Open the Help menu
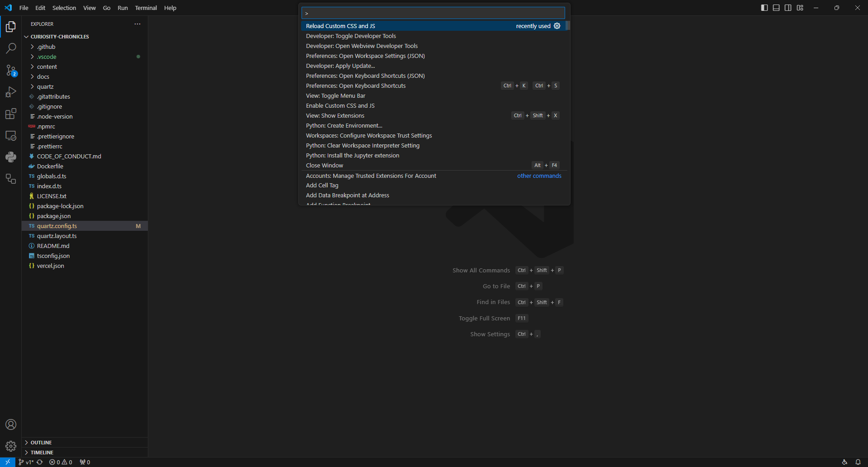Viewport: 868px width, 467px height. point(170,8)
